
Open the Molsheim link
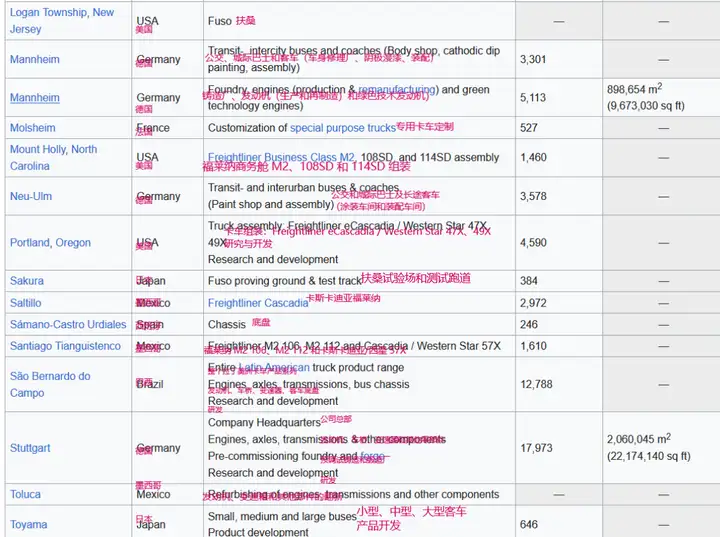(33, 128)
